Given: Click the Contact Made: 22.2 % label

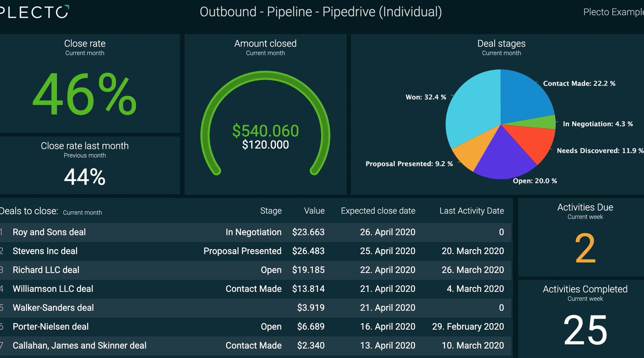Looking at the screenshot, I should point(579,84).
